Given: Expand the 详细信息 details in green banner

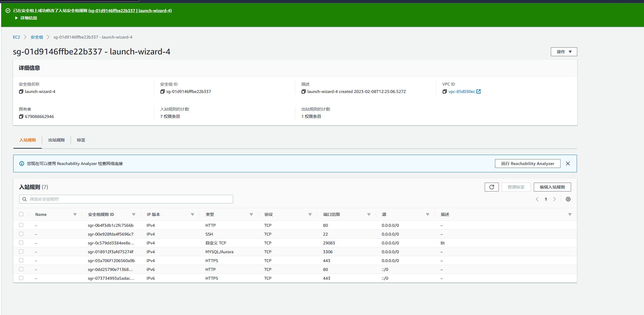Looking at the screenshot, I should [x=26, y=18].
